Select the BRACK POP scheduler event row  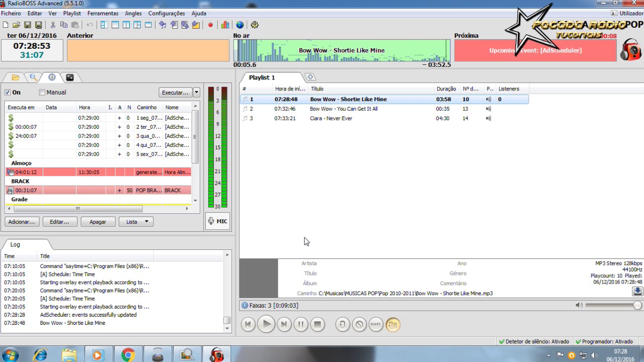click(99, 190)
